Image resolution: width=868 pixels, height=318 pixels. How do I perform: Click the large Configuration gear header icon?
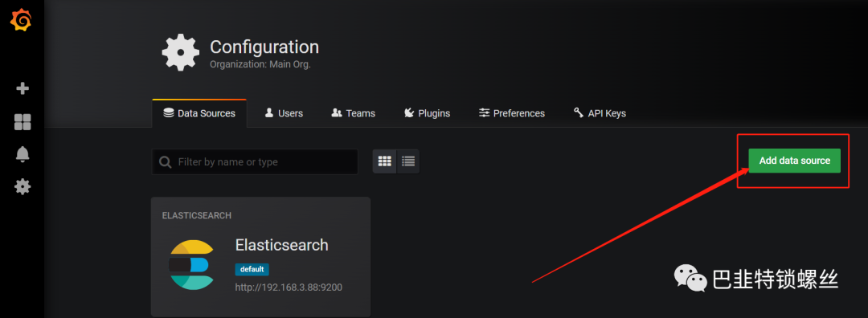pyautogui.click(x=181, y=52)
